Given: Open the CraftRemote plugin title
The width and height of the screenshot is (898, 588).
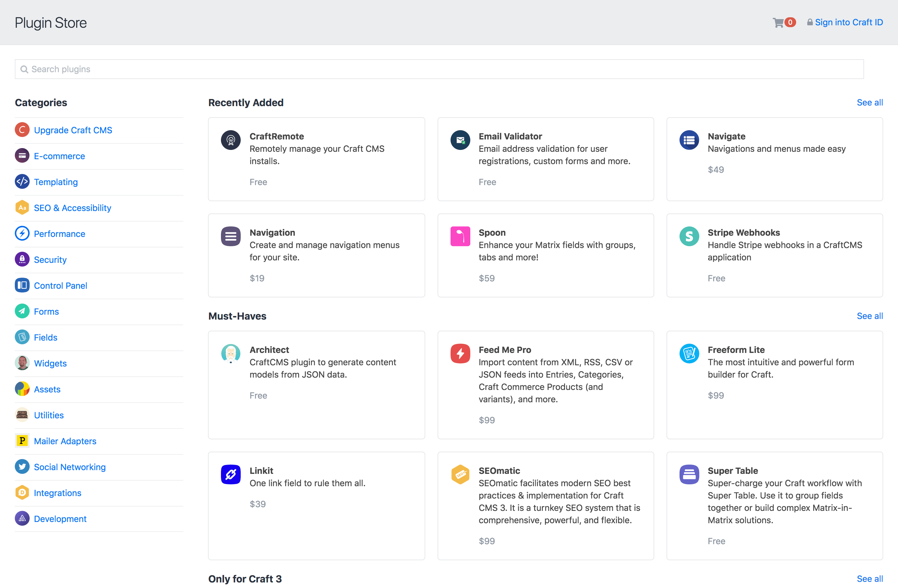Looking at the screenshot, I should point(276,136).
